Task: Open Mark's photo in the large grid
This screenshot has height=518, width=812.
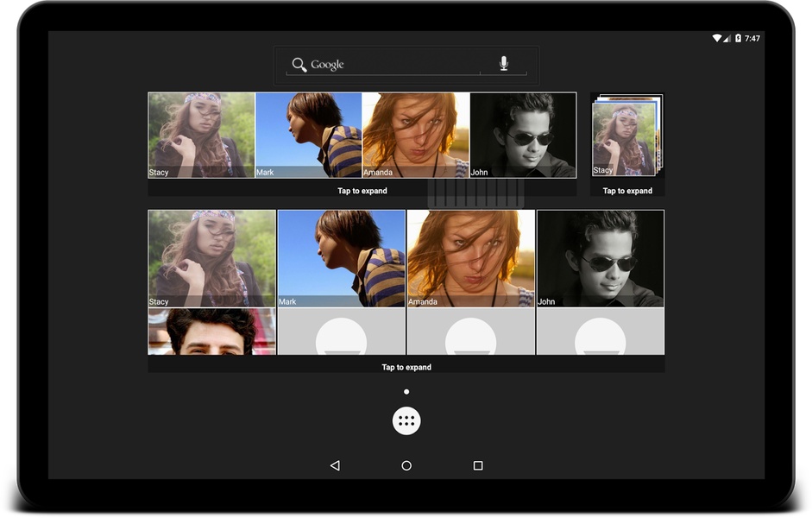Action: (x=341, y=258)
